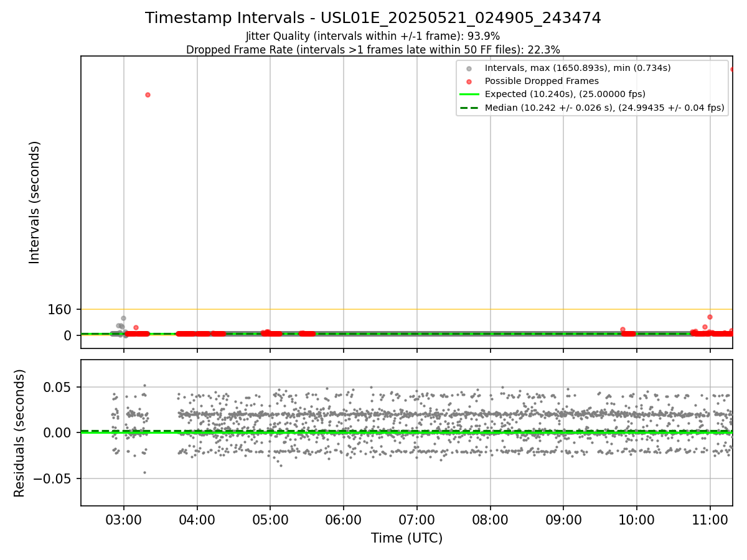Click the Time (UTC) x-axis label
The width and height of the screenshot is (747, 560).
406,538
